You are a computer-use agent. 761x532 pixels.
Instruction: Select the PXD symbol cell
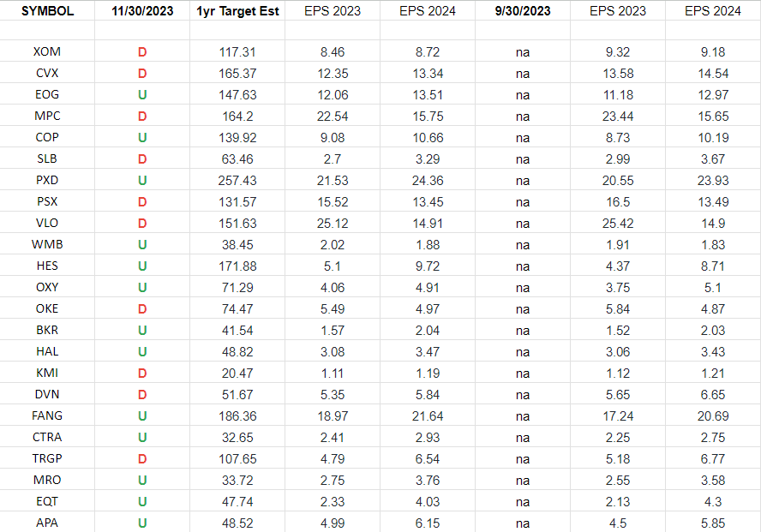point(47,180)
